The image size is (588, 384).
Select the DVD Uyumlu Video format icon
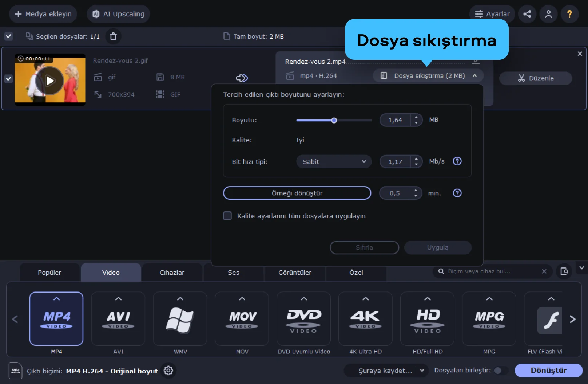303,319
